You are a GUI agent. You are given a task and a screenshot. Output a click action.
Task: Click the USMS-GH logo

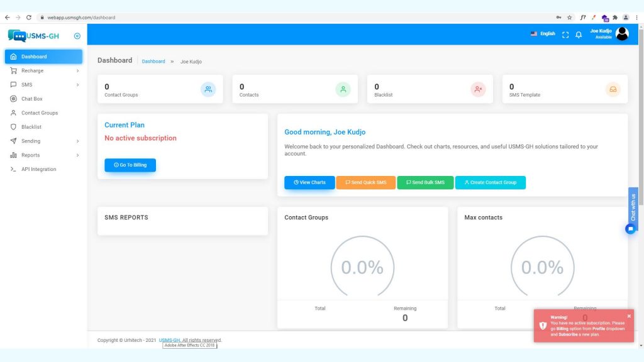[33, 36]
